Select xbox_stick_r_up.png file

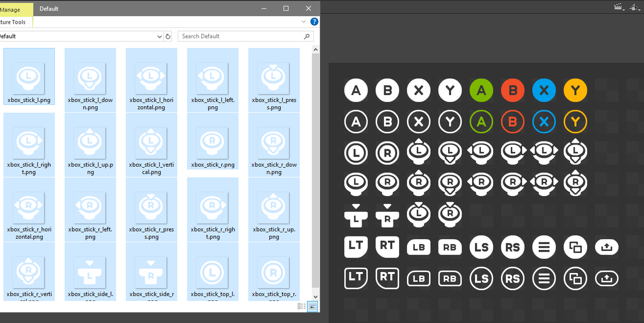point(274,209)
